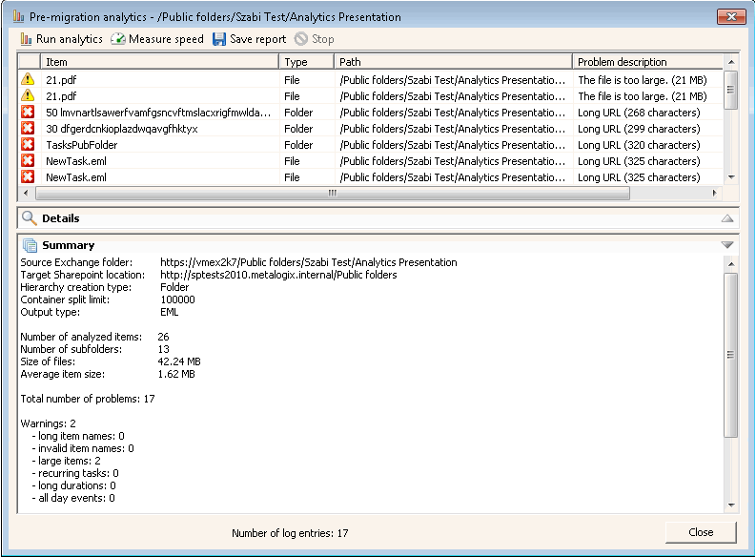Click the Run analytics toolbar button label
756x557 pixels.
pyautogui.click(x=69, y=39)
